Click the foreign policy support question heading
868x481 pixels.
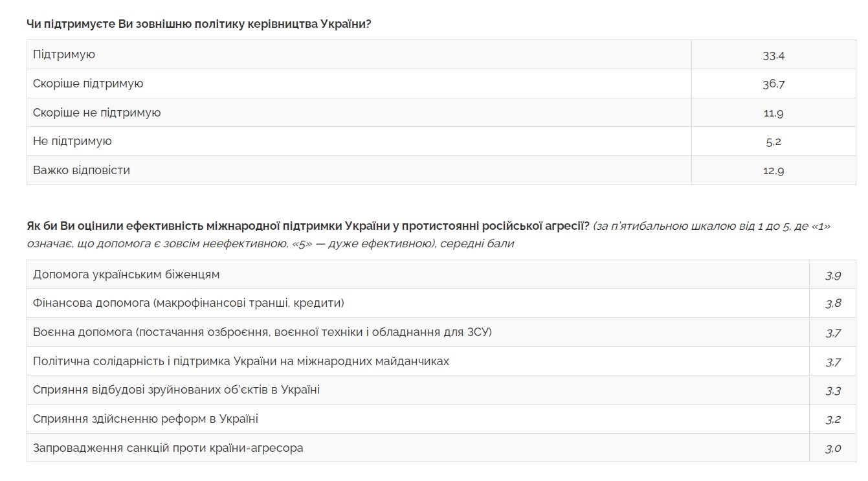[x=199, y=23]
